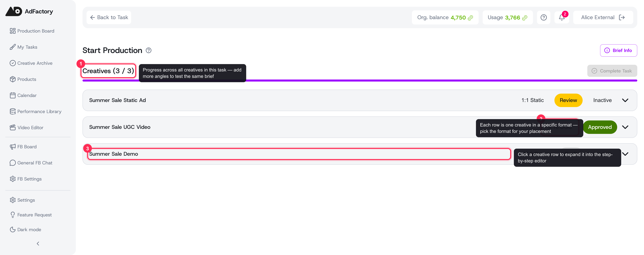Click 1:1 Static format label
644x255 pixels.
532,100
